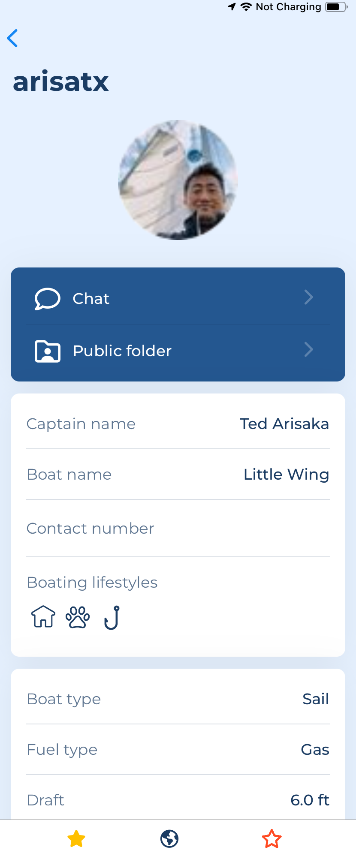This screenshot has height=868, width=356.
Task: Open the globe map tab
Action: pyautogui.click(x=169, y=839)
